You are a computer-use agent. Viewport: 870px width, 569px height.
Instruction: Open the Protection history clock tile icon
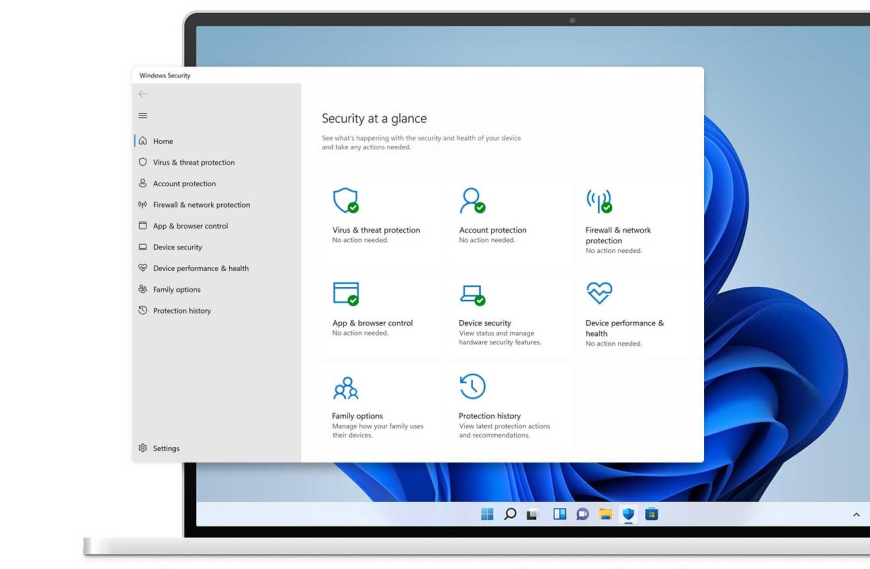pos(473,386)
